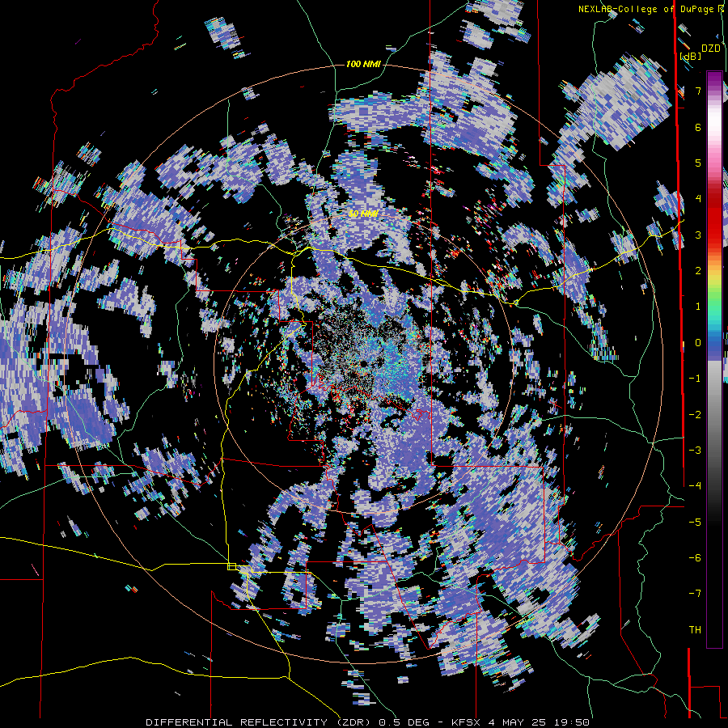Click the positive "7" value on the scale
This screenshot has width=728, height=728.
click(698, 91)
